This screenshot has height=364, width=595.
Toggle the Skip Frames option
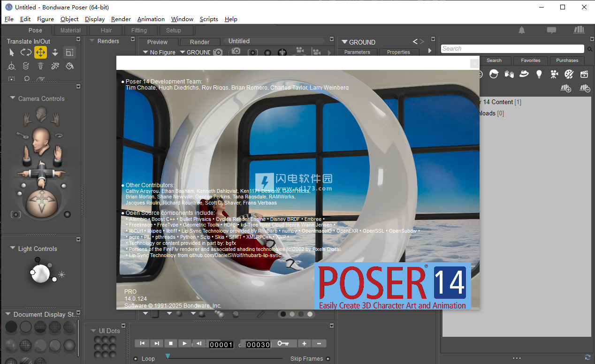328,359
